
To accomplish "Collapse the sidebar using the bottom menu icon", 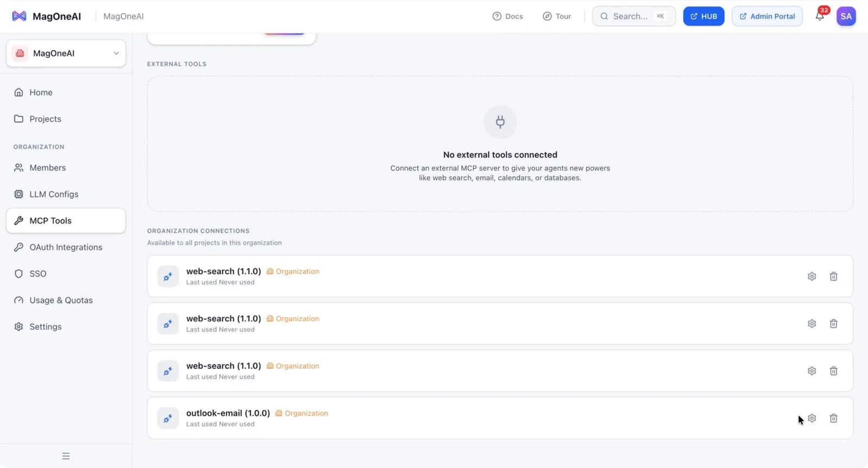I will [66, 456].
